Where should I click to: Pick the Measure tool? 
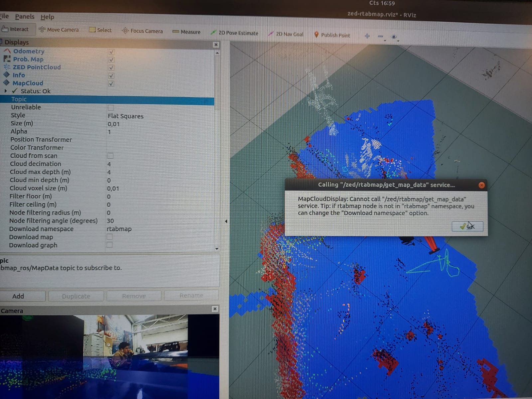(x=187, y=32)
